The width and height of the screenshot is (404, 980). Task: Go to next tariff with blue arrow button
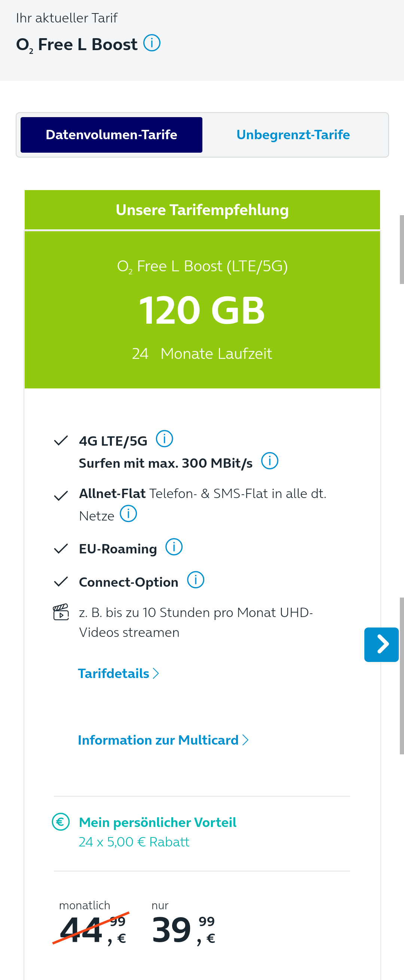coord(381,644)
